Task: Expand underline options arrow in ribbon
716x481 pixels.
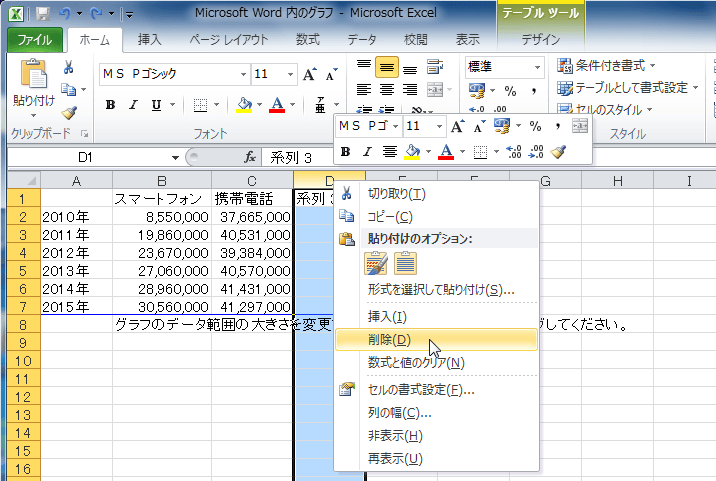Action: 172,105
